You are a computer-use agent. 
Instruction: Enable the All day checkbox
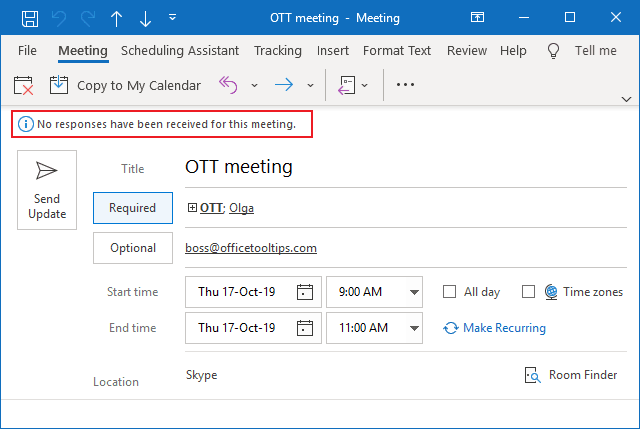click(449, 292)
